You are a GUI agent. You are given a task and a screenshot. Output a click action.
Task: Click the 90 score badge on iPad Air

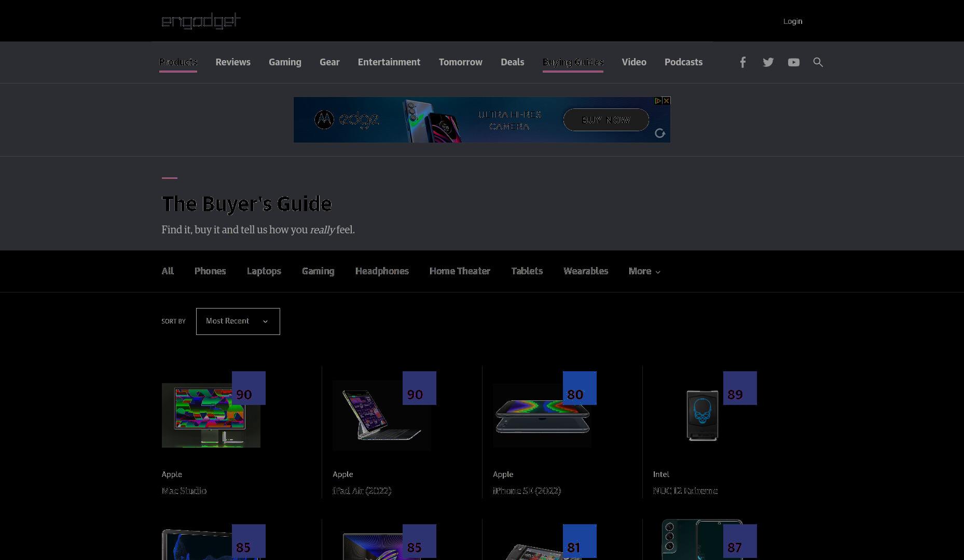419,388
